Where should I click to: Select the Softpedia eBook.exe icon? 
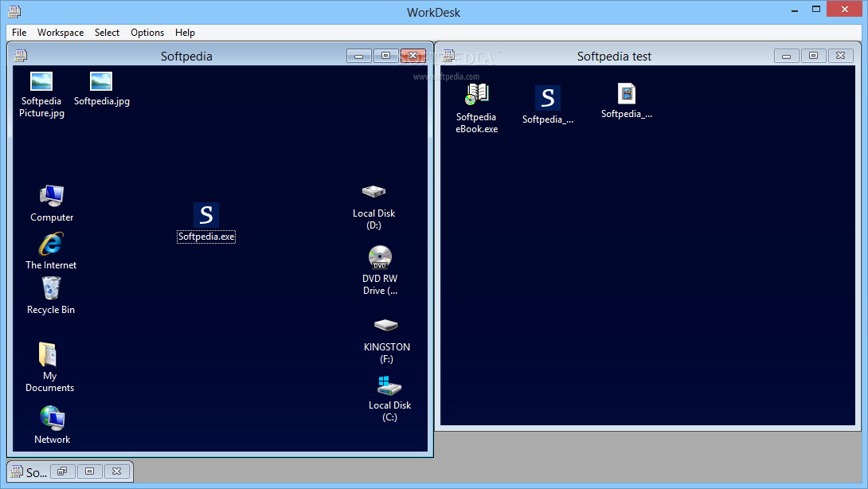click(x=477, y=95)
